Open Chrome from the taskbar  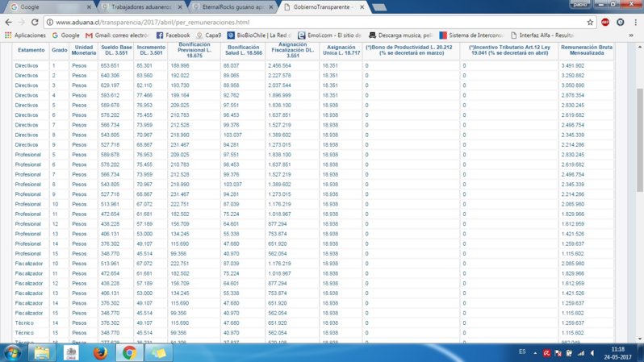click(129, 353)
